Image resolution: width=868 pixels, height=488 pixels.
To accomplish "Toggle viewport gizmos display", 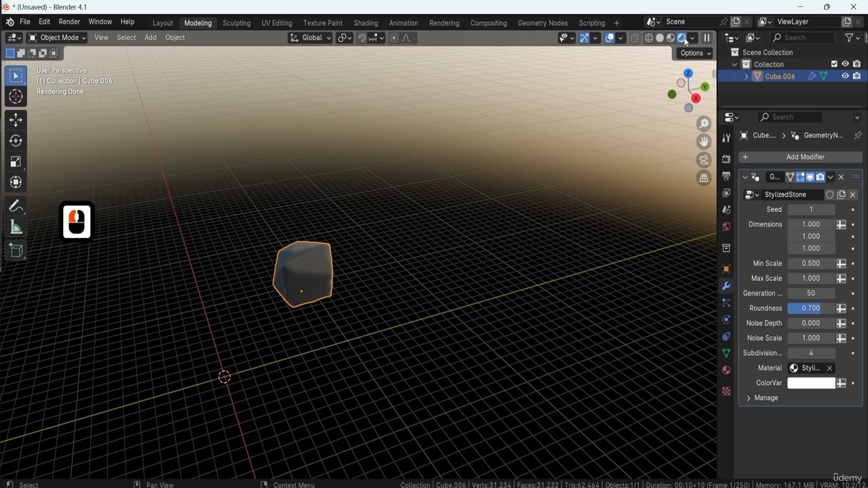I will (x=584, y=38).
